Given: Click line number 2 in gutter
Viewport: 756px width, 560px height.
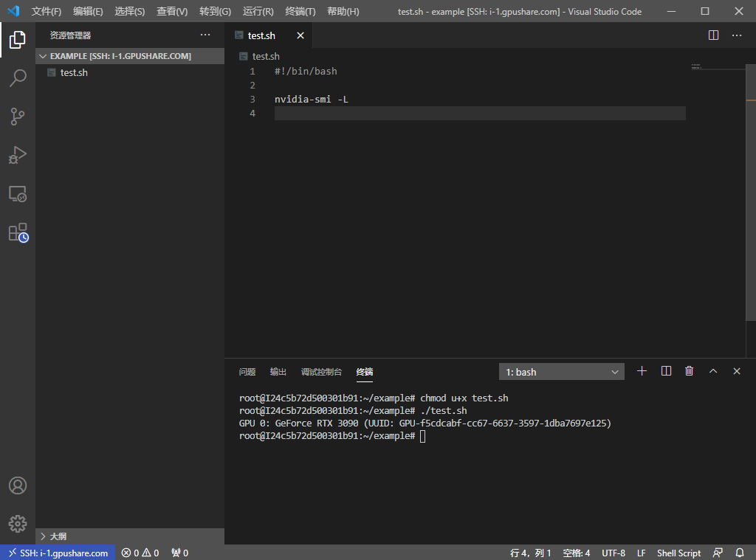Looking at the screenshot, I should click(252, 86).
